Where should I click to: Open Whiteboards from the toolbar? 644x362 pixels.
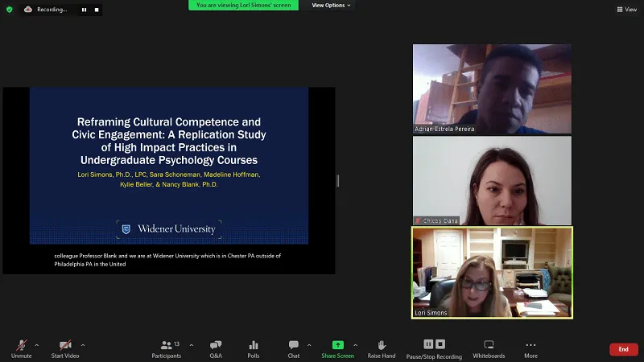[489, 348]
